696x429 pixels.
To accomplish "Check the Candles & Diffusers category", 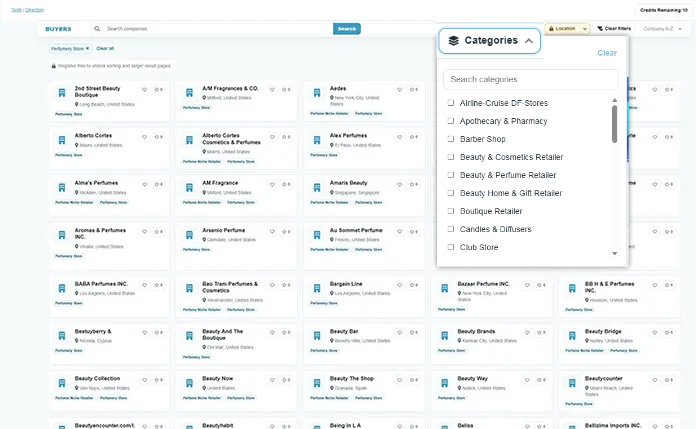I will 451,229.
